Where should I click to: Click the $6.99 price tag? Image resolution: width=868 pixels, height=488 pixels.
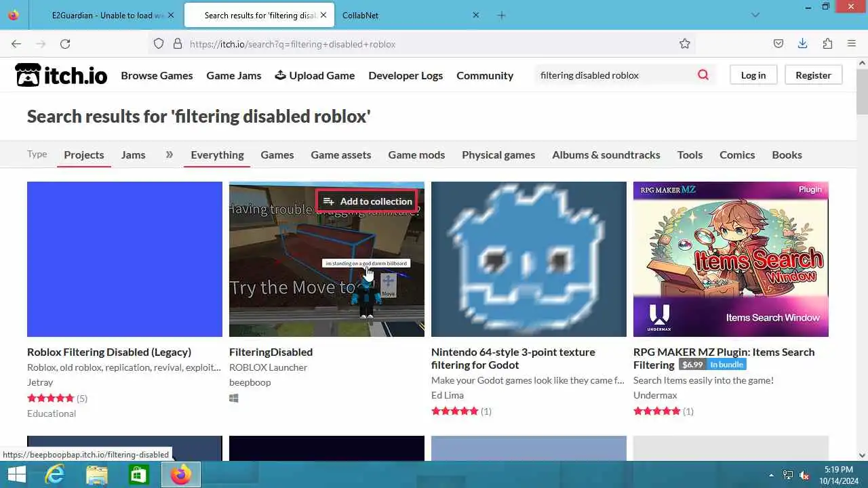click(x=692, y=365)
